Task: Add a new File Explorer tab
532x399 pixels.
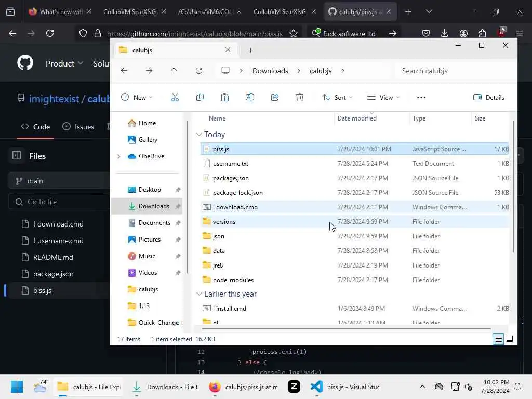Action: [251, 50]
